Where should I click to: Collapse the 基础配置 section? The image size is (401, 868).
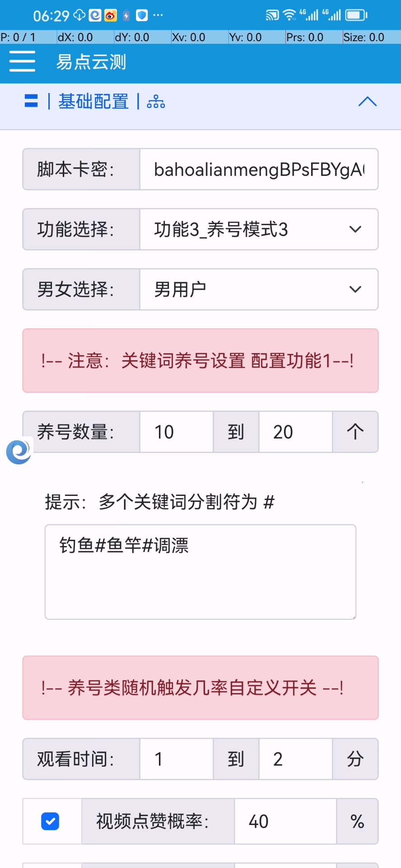point(367,102)
